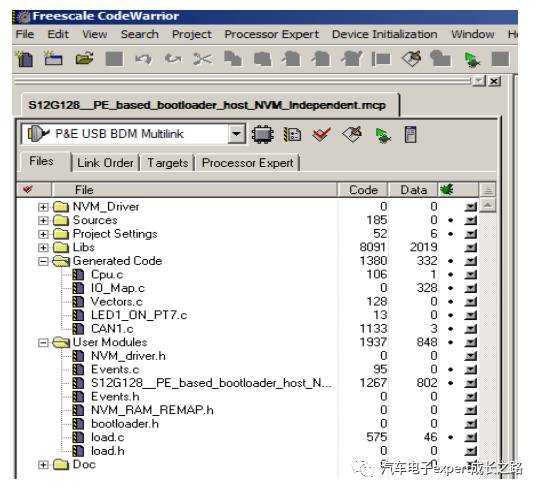The height and width of the screenshot is (492, 539).
Task: Select the NVM_driver.h file
Action: tap(128, 356)
